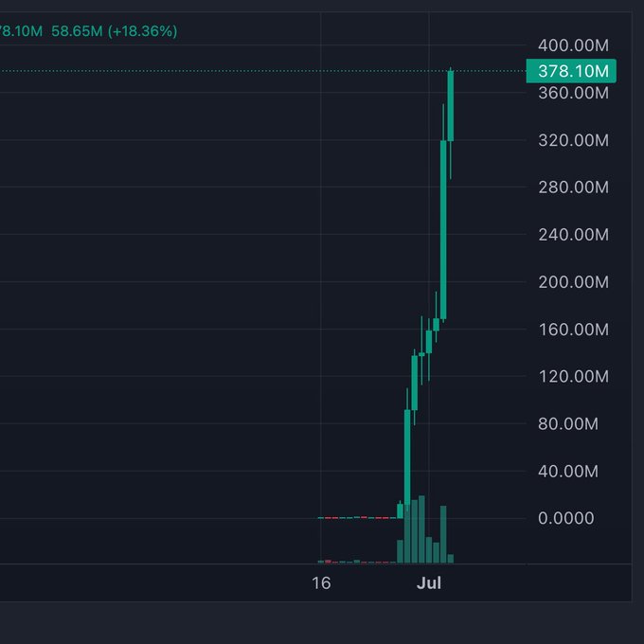Viewport: 644px width, 644px height.
Task: Select the 400.00M price axis label
Action: pos(573,45)
